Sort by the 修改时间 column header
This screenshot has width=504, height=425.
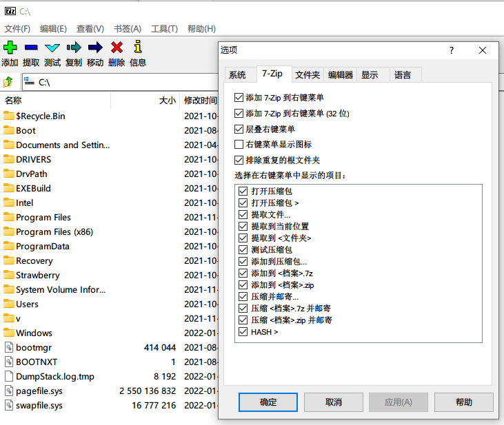coord(199,101)
